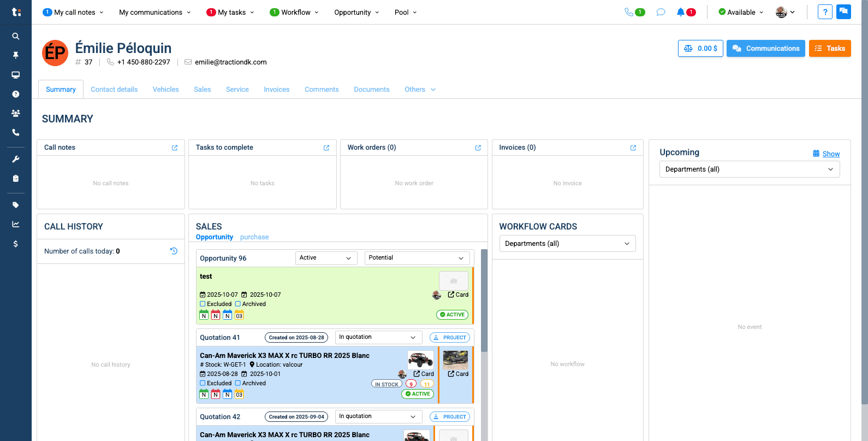Switch to Contact details tab
The height and width of the screenshot is (441, 868).
pos(114,90)
